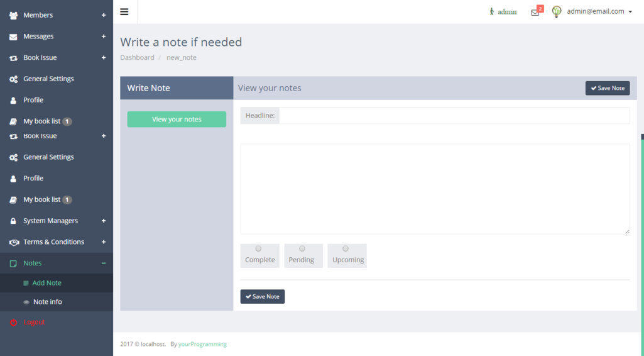Click the eye icon beside Note info
This screenshot has width=644, height=356.
pos(26,303)
